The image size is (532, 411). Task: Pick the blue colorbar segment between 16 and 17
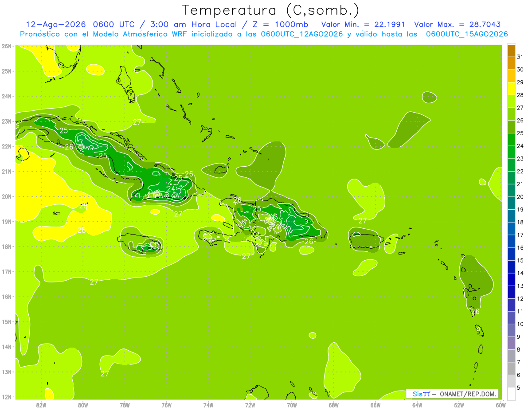click(511, 241)
